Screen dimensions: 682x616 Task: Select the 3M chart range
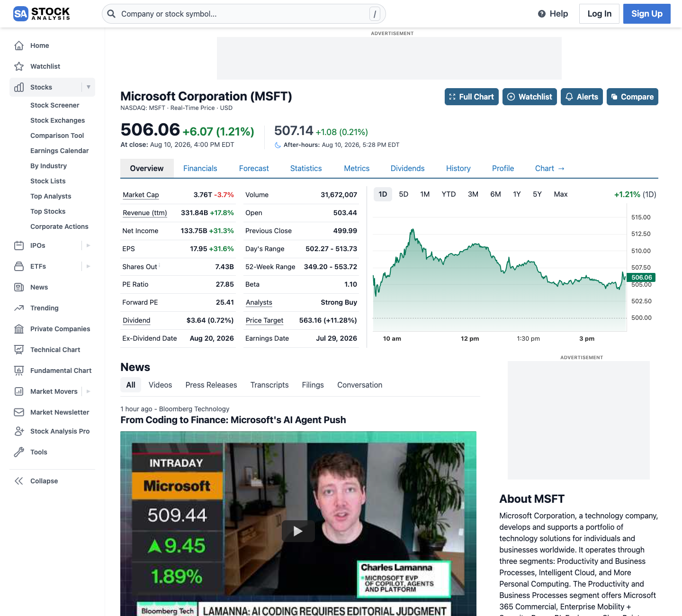click(x=473, y=194)
